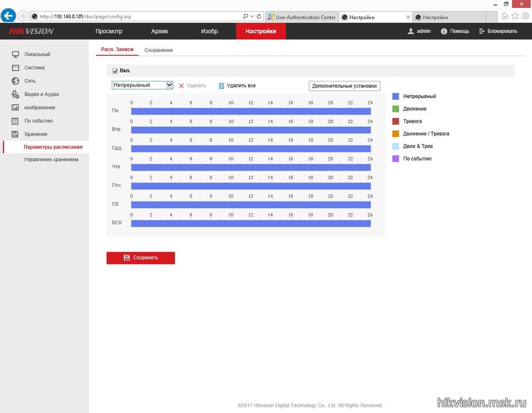Viewport: 532px width, 413px height.
Task: Click the purple По событию legend swatch
Action: 395,159
